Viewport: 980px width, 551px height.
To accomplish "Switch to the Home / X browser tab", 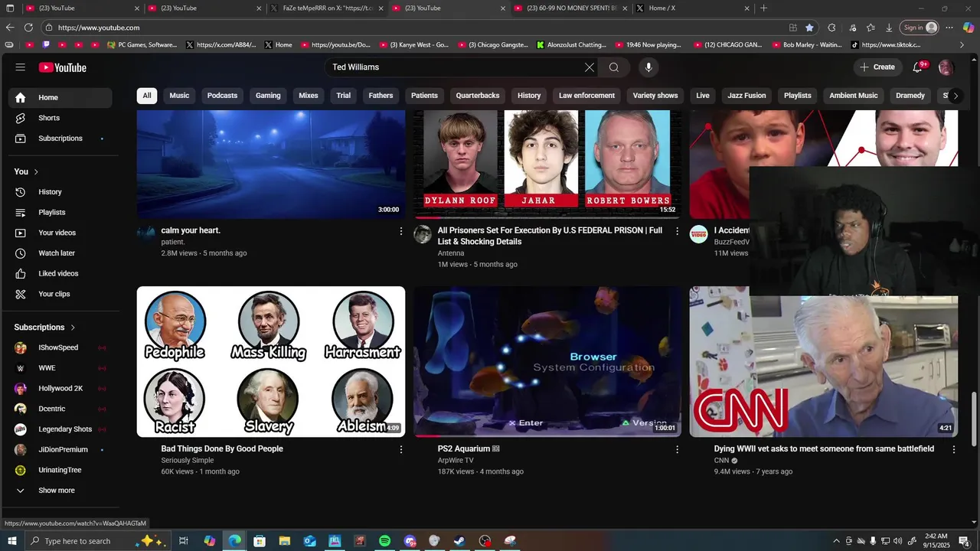I will [x=693, y=8].
